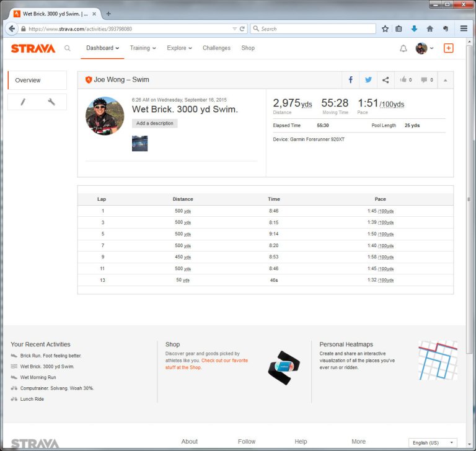
Task: Click the Strava search magnifier icon
Action: tap(68, 48)
